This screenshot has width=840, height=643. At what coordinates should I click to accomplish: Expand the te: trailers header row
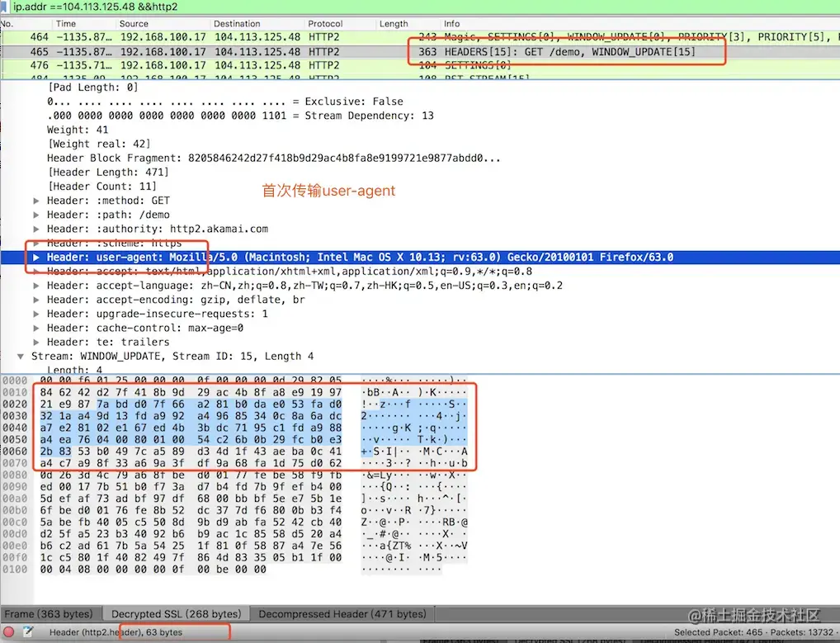(35, 342)
